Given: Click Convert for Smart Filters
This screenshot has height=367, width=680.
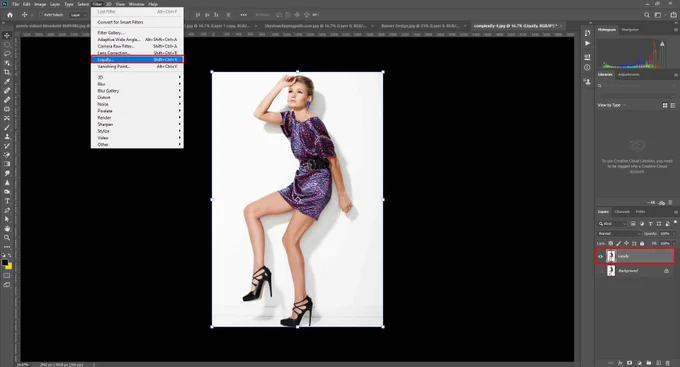Looking at the screenshot, I should coord(120,22).
